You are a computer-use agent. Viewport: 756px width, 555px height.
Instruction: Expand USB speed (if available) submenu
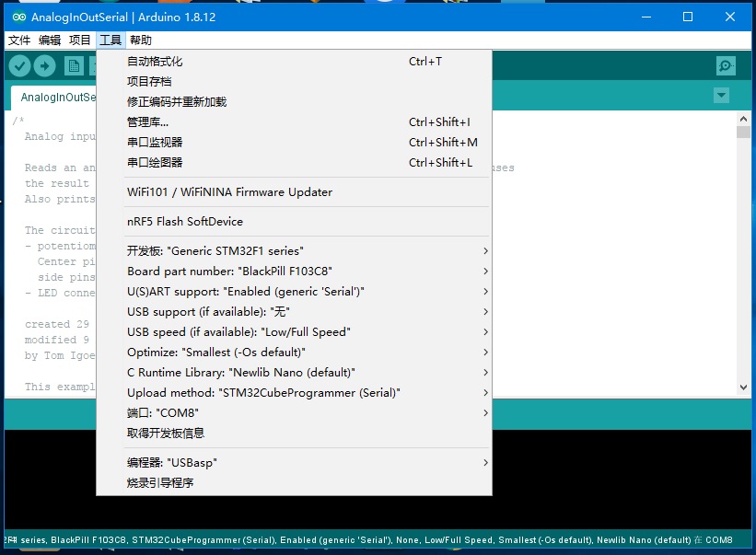click(294, 331)
